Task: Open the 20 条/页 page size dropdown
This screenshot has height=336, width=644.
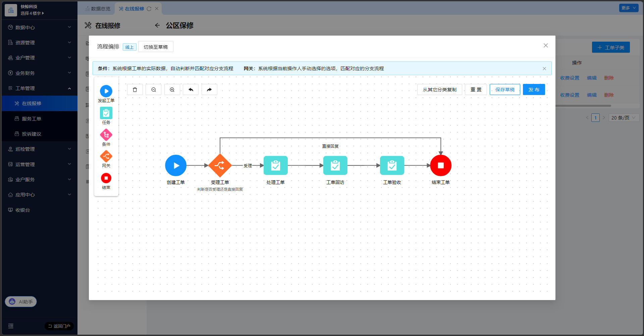Action: click(624, 118)
